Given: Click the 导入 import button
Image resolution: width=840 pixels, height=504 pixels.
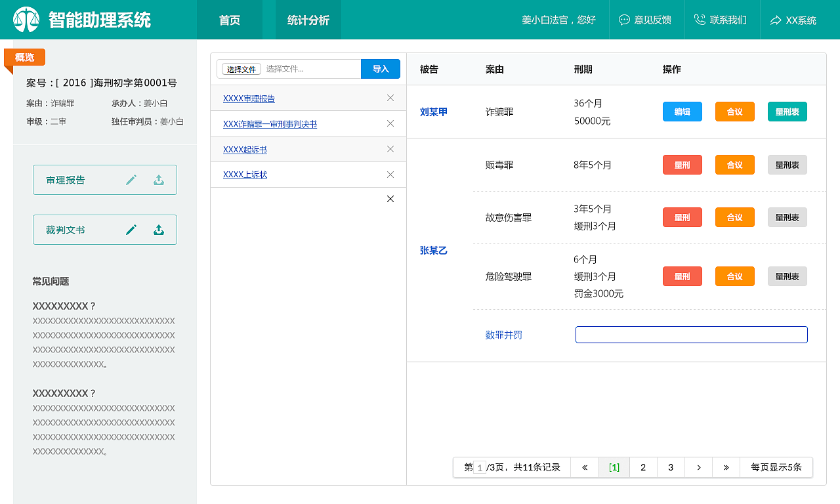Looking at the screenshot, I should pyautogui.click(x=381, y=69).
